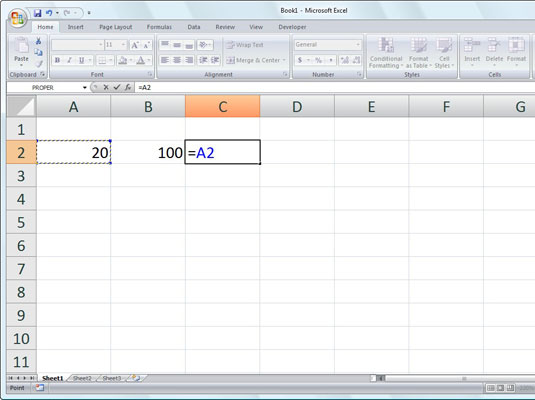Increase the cell indent

click(x=215, y=60)
